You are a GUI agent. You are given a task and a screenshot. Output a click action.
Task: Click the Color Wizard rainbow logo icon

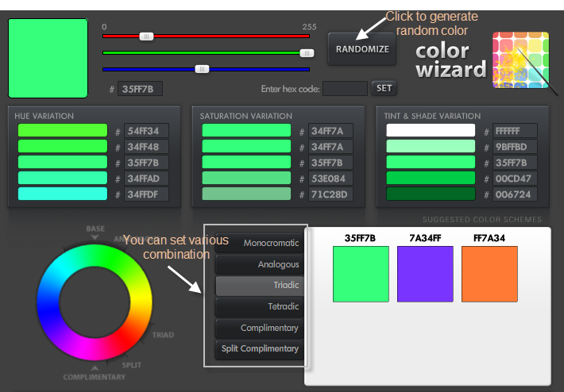pyautogui.click(x=520, y=60)
